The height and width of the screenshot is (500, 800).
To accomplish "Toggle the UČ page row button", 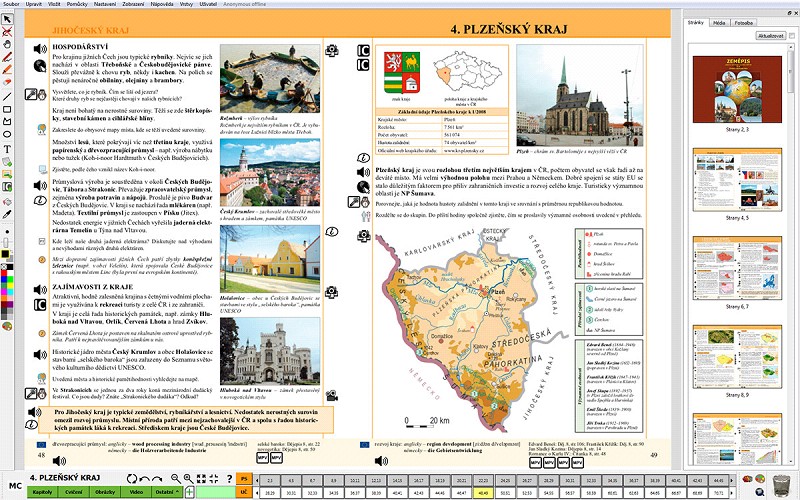I will click(x=244, y=492).
